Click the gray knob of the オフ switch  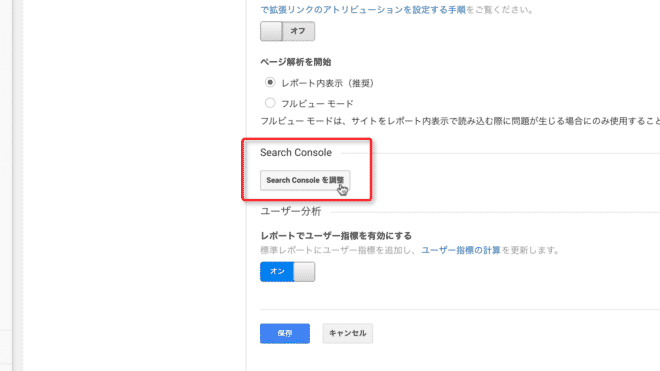pos(271,31)
